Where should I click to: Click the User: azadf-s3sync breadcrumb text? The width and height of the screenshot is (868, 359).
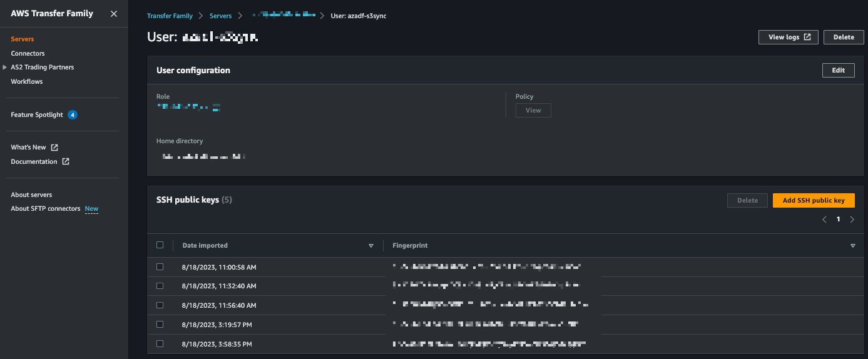[359, 16]
